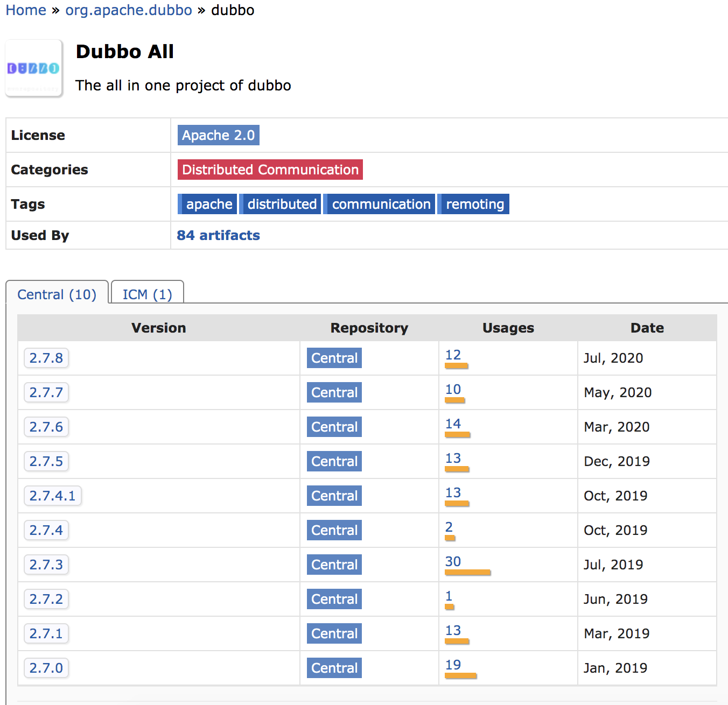Select the remoting tag
728x705 pixels.
click(473, 204)
